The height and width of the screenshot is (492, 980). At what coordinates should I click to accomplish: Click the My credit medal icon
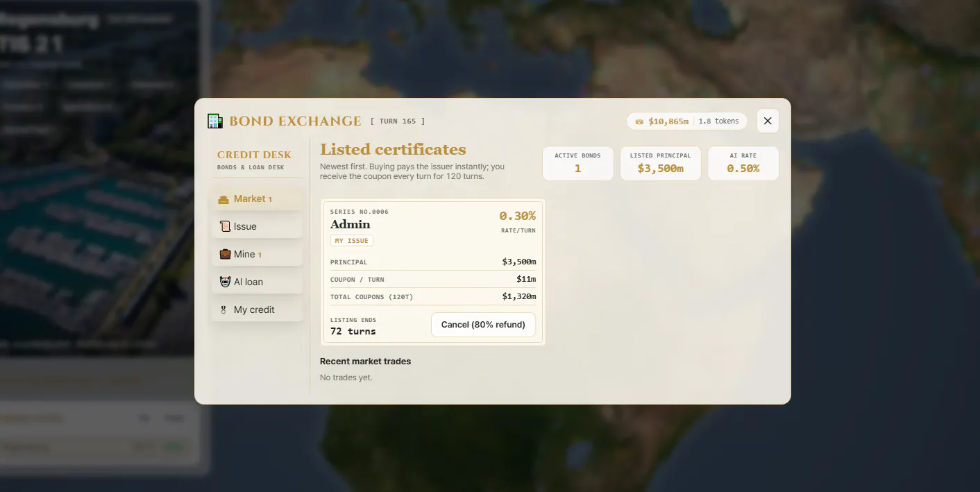[225, 309]
